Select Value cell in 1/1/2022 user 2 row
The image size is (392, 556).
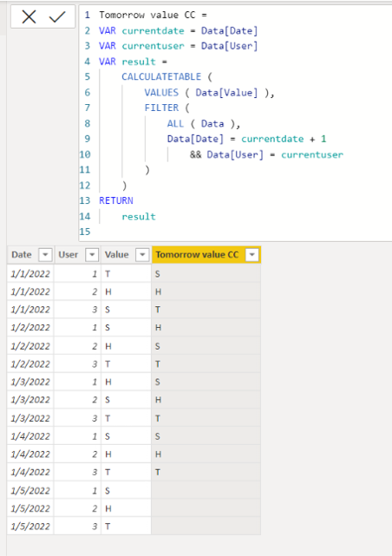point(126,291)
